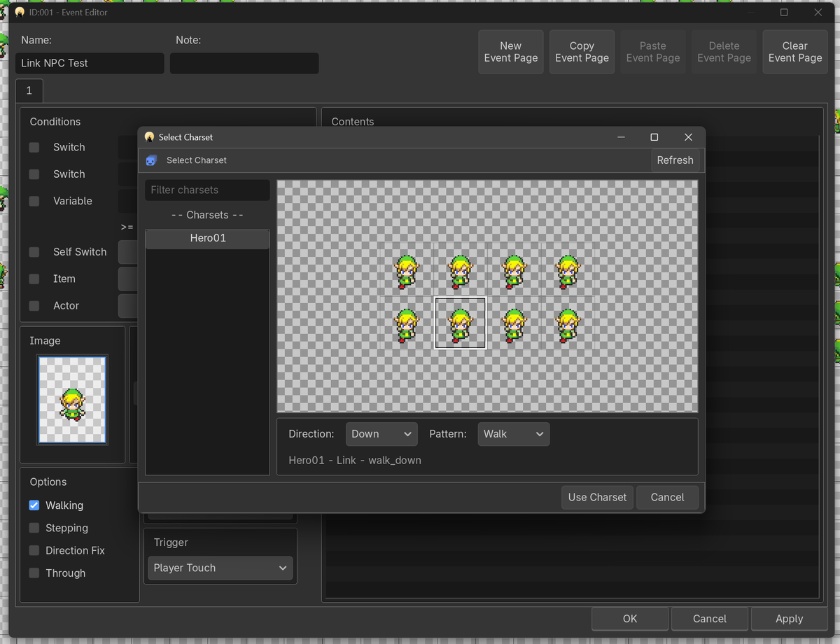Select Hero01 in the charsets list

[x=207, y=238]
